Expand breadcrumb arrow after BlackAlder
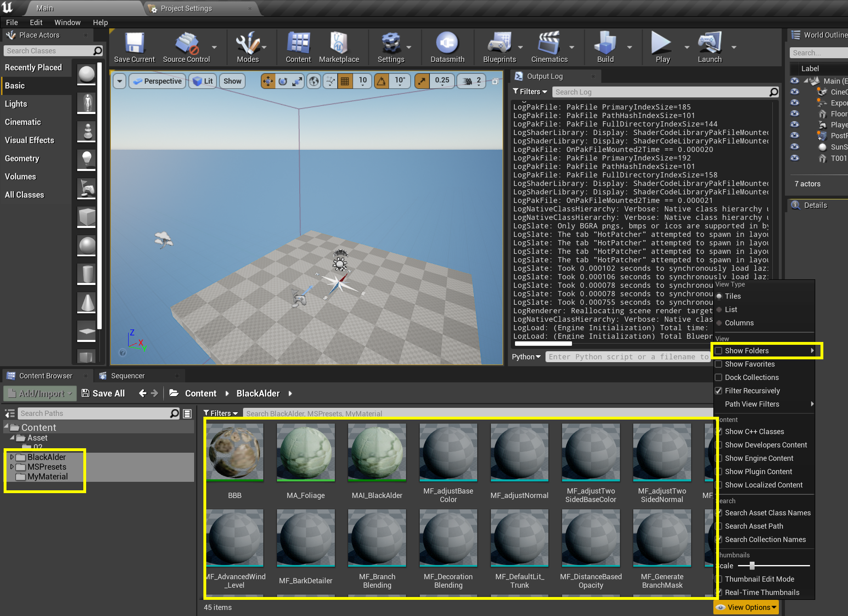 click(x=290, y=394)
